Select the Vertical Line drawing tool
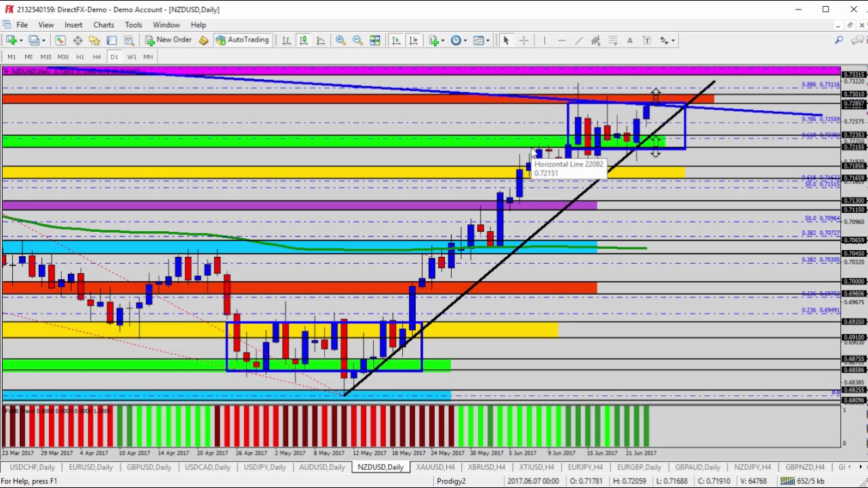This screenshot has height=488, width=868. pos(544,41)
